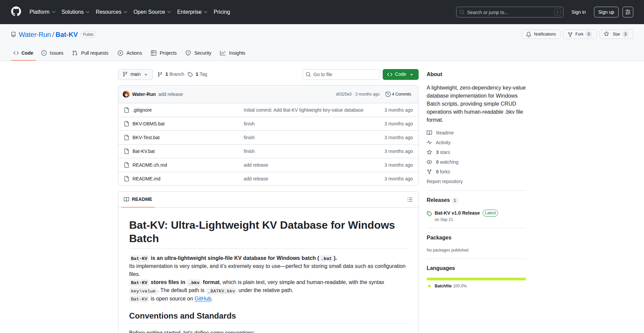Expand the Resources menu

point(111,12)
